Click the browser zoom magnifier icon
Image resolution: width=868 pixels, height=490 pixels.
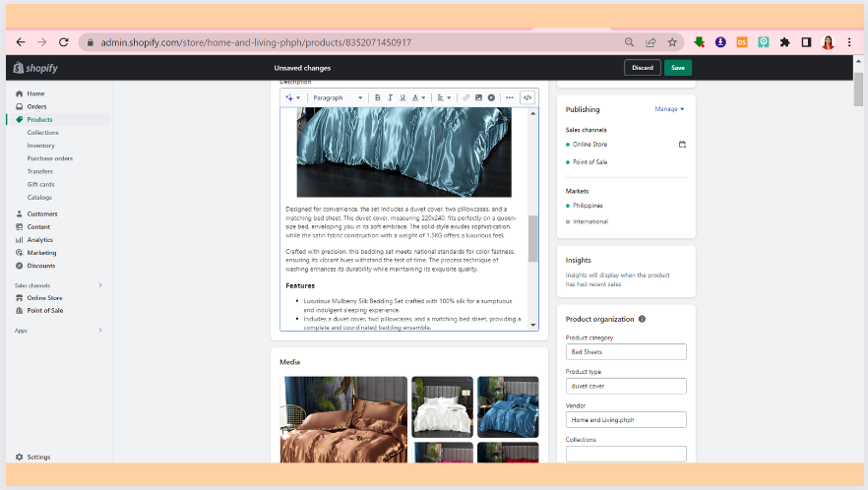tap(630, 42)
